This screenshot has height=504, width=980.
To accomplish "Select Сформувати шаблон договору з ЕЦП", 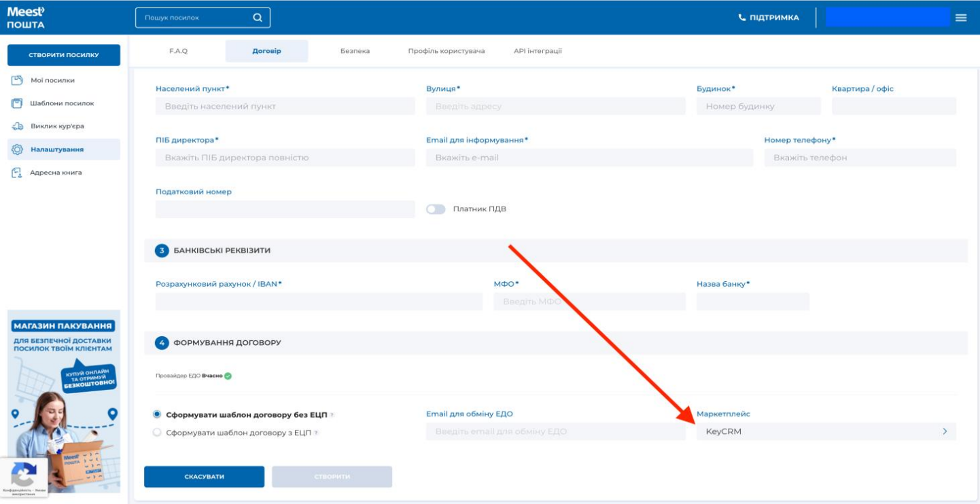I will (x=158, y=433).
